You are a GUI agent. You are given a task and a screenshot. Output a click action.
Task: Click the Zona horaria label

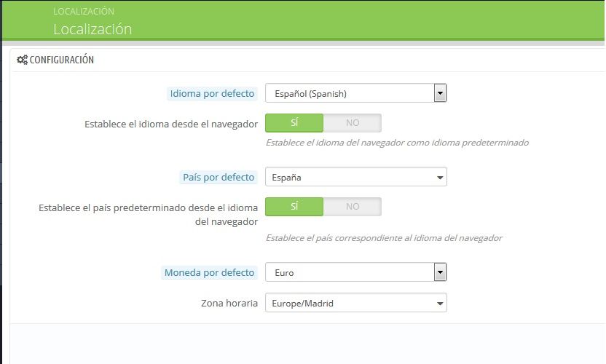tap(229, 304)
